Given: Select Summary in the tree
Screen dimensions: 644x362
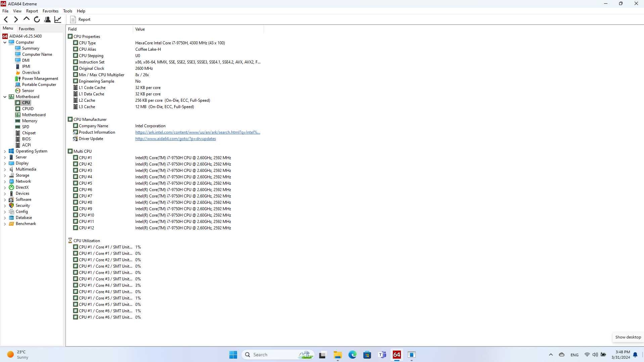Looking at the screenshot, I should tap(31, 48).
